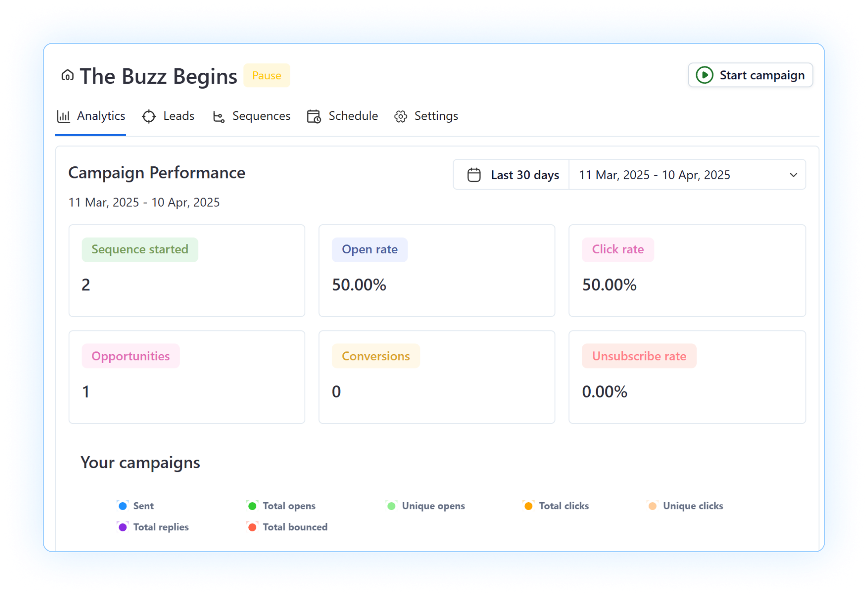Expand the date range chevron dropdown
The height and width of the screenshot is (595, 868).
793,175
